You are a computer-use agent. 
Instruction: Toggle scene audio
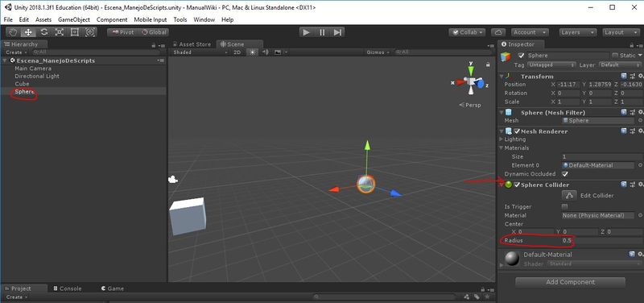[265, 52]
